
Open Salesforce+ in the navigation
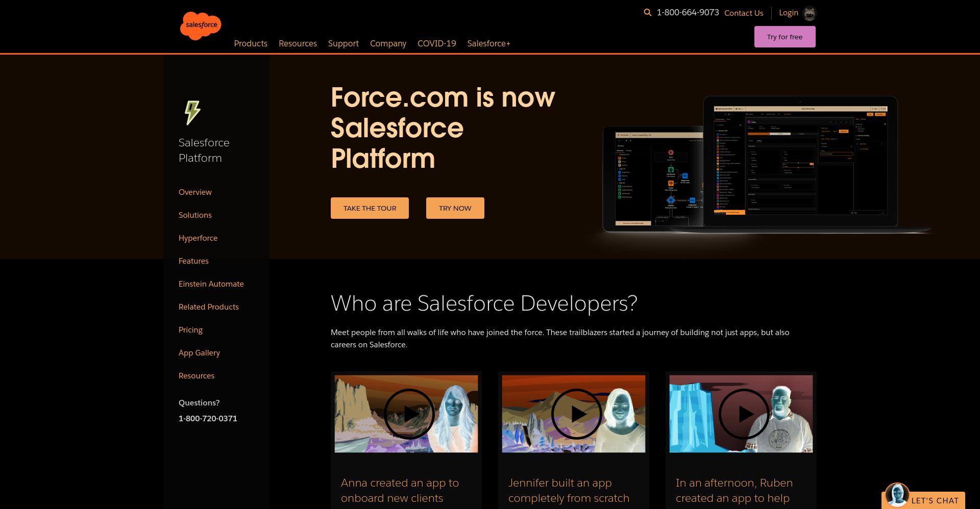coord(489,43)
